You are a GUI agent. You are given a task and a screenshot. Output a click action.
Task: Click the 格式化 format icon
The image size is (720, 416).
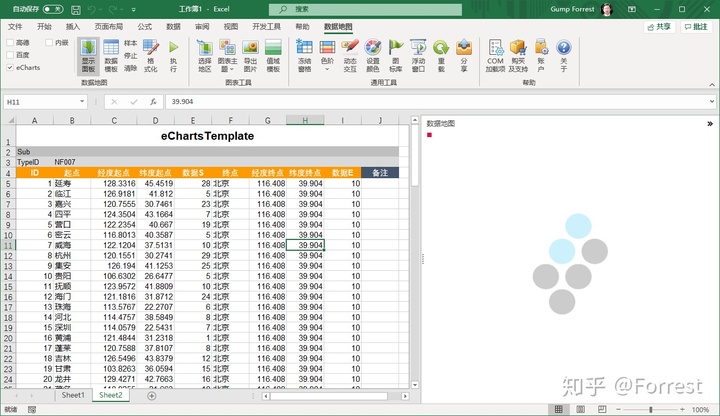pos(151,47)
